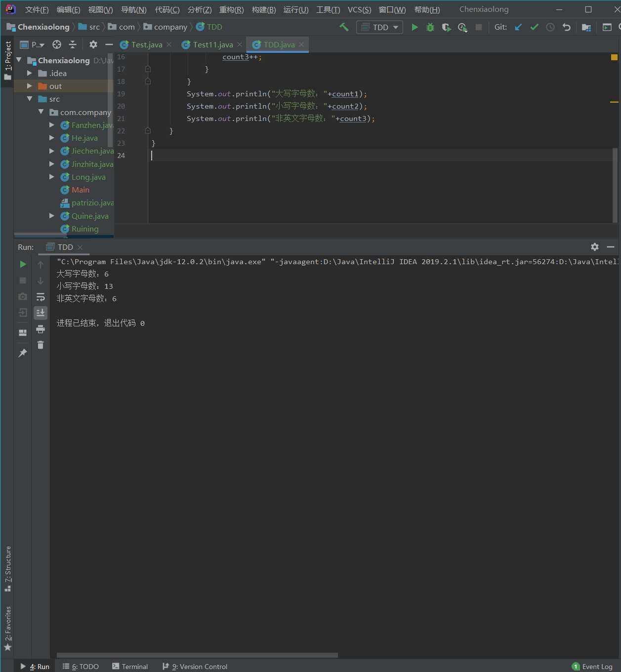Pin the current Run tab

pyautogui.click(x=23, y=353)
